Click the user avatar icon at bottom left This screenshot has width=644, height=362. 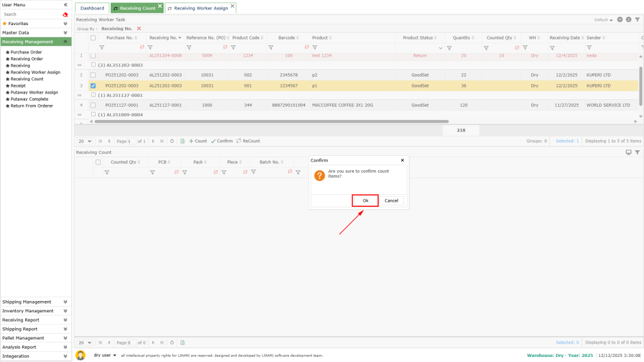pos(80,355)
